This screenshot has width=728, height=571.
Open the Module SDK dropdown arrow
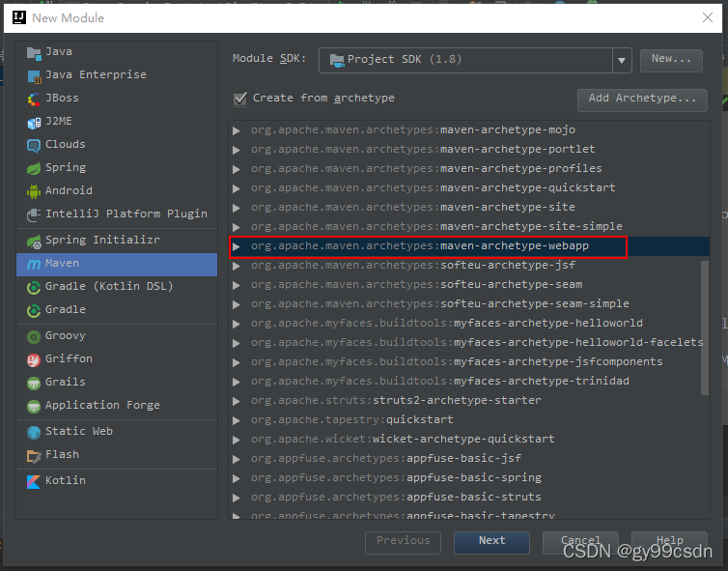pyautogui.click(x=622, y=60)
